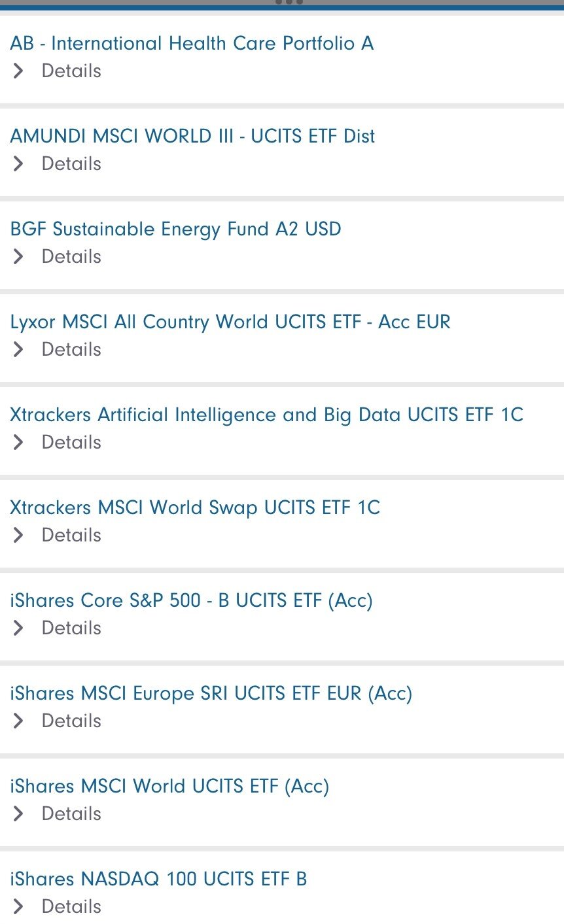This screenshot has width=564, height=924.
Task: Open iShares Core S&P 500 ETF link
Action: pos(191,601)
